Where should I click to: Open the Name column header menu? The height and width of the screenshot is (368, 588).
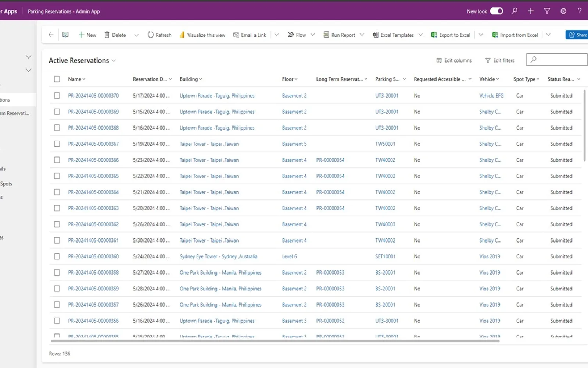coord(77,79)
